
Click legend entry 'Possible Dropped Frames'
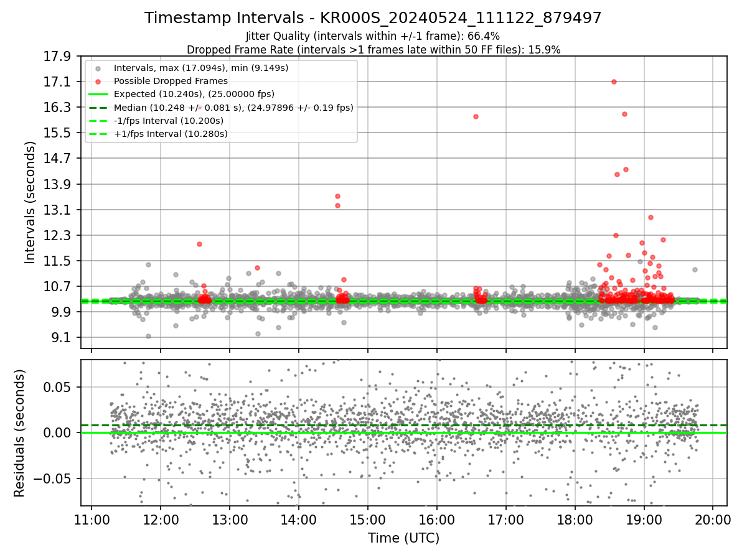(x=171, y=81)
